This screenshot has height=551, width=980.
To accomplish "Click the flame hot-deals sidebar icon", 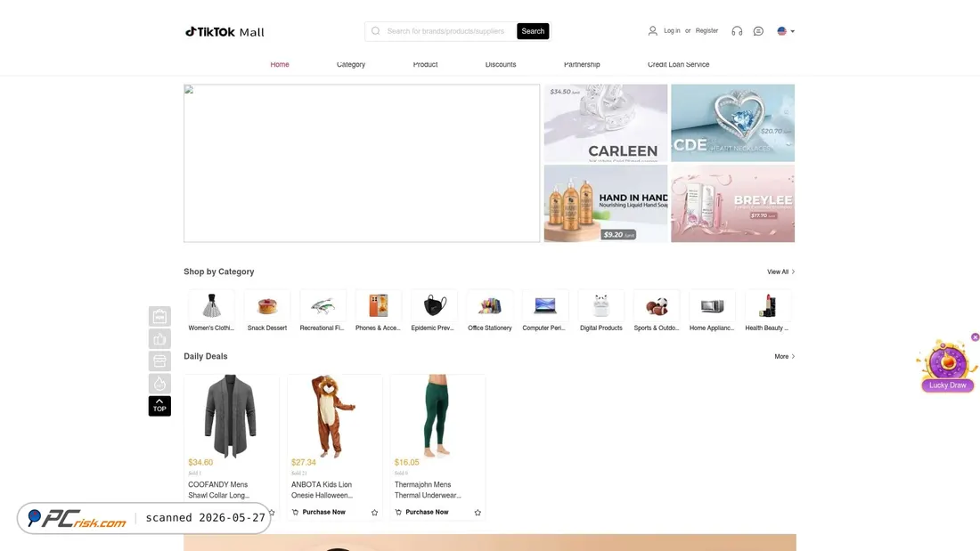I will click(159, 384).
